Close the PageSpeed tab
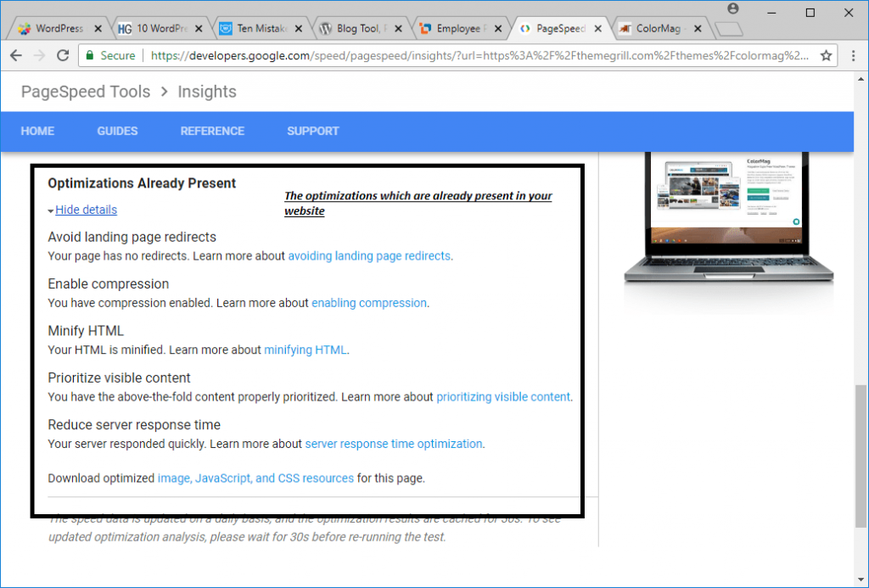This screenshot has width=869, height=588. pos(598,29)
